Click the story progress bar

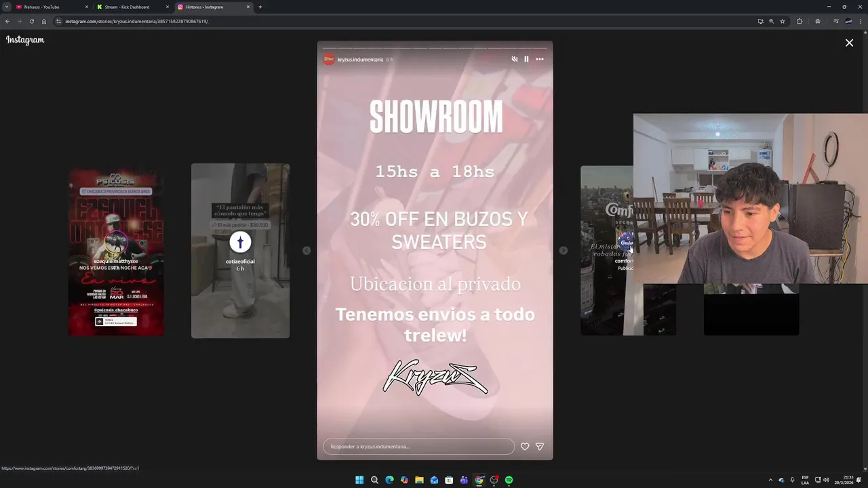[435, 48]
